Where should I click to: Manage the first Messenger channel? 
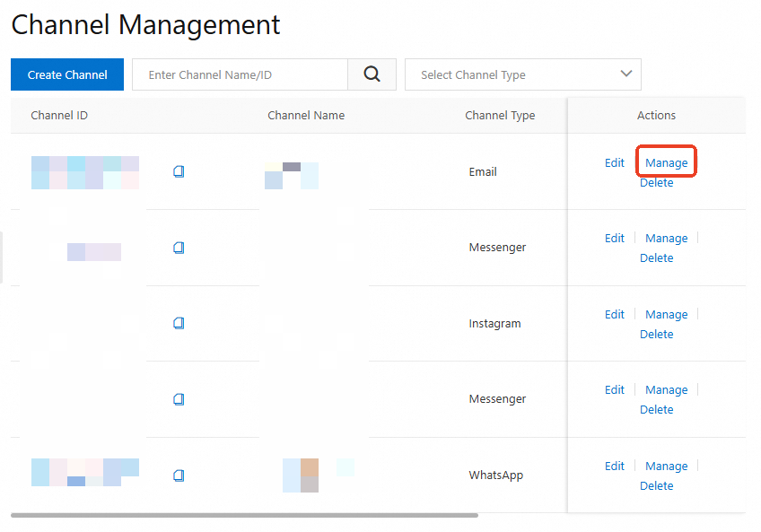click(x=666, y=238)
